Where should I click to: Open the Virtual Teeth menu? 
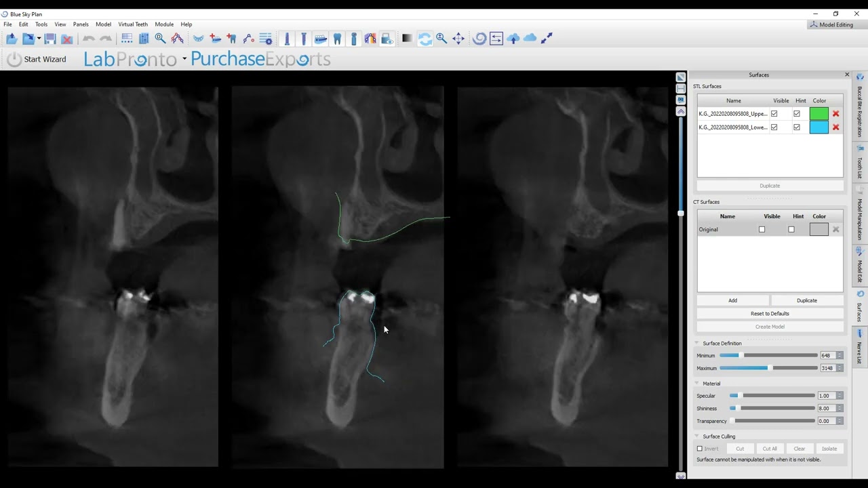(x=133, y=24)
